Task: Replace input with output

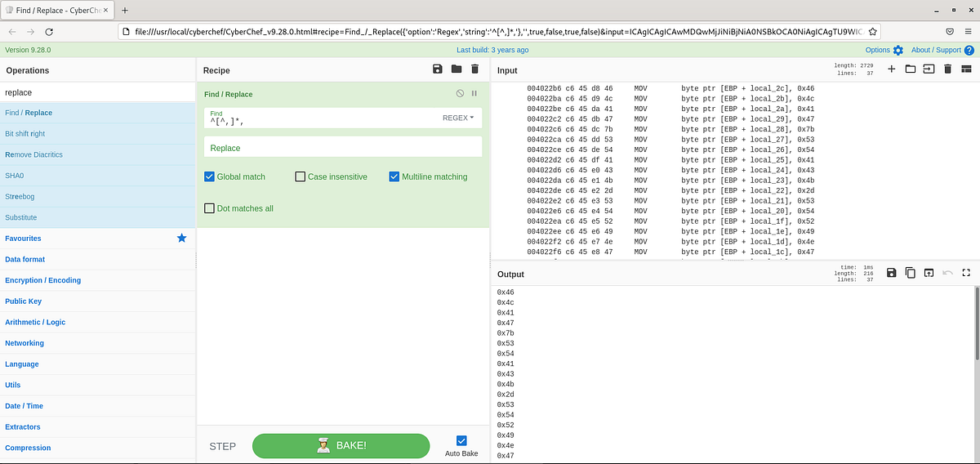Action: (929, 273)
